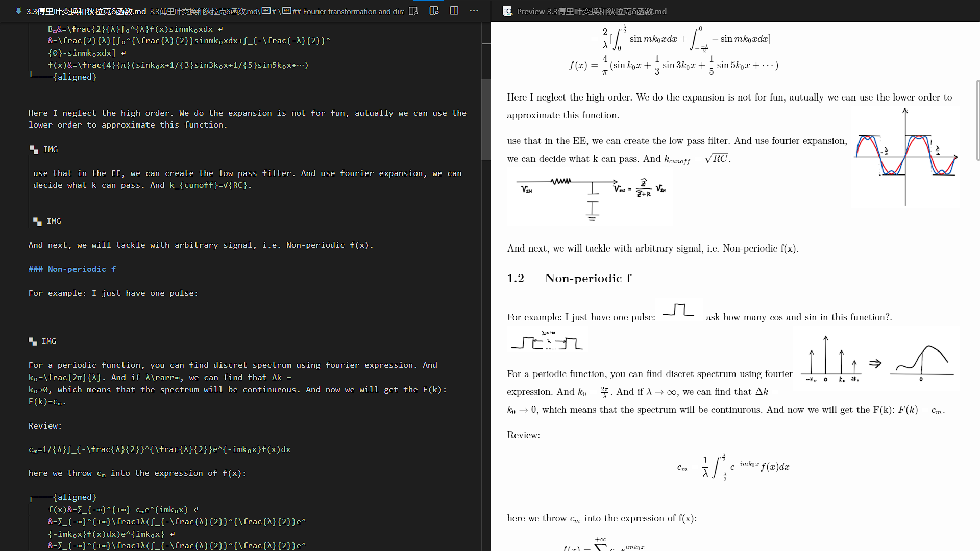This screenshot has height=551, width=980.
Task: Switch to the 3.3 markdown editor tab
Action: coord(86,11)
